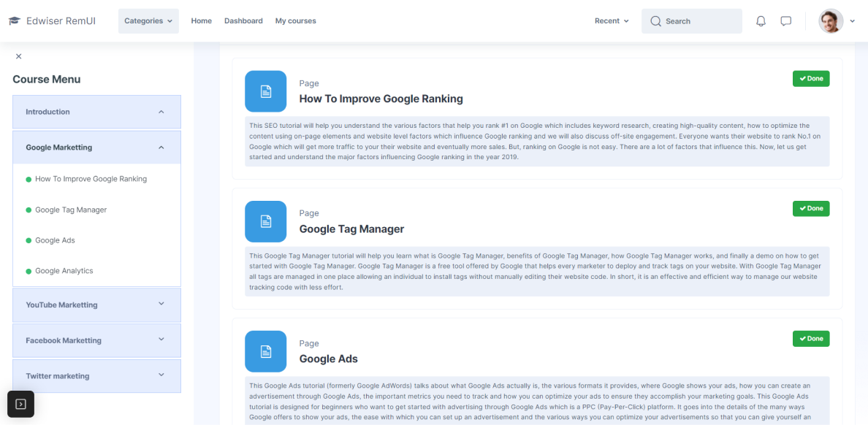This screenshot has width=868, height=425.
Task: Click the Introduction section label
Action: pyautogui.click(x=47, y=112)
